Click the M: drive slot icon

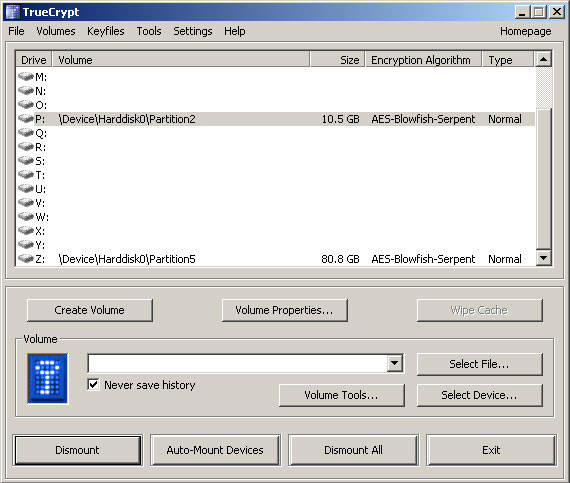[26, 76]
